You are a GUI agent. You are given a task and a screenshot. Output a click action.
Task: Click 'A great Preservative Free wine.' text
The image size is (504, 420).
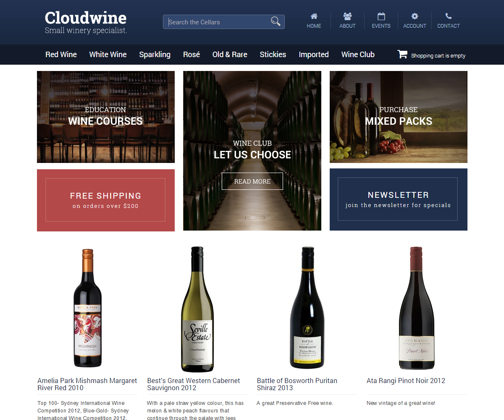(295, 403)
